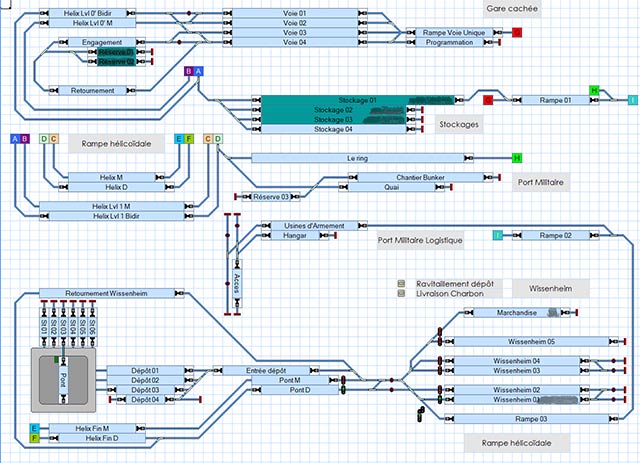Select the green H connector after Le ring
The width and height of the screenshot is (640, 463).
tap(517, 158)
